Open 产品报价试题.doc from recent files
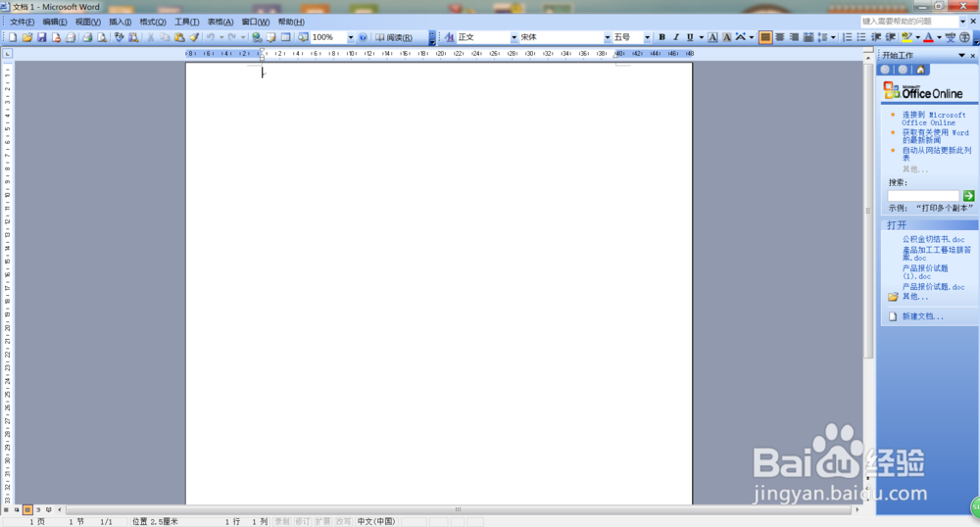This screenshot has height=527, width=980. [933, 287]
